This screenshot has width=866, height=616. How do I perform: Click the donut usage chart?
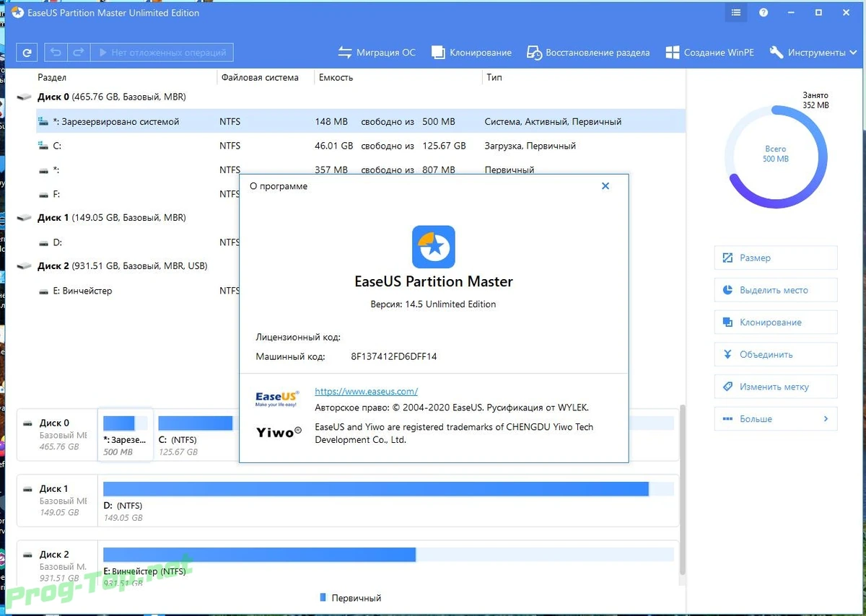[x=776, y=157]
